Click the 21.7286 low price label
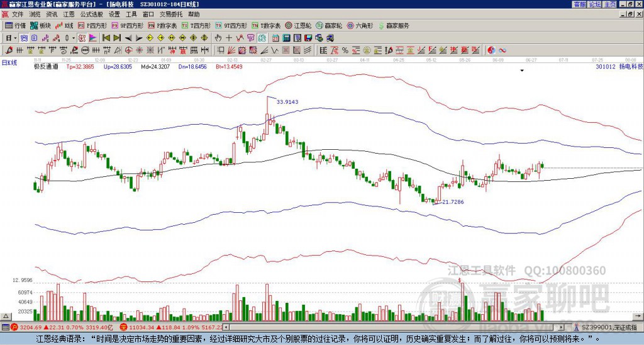This screenshot has height=345, width=644. [x=453, y=202]
